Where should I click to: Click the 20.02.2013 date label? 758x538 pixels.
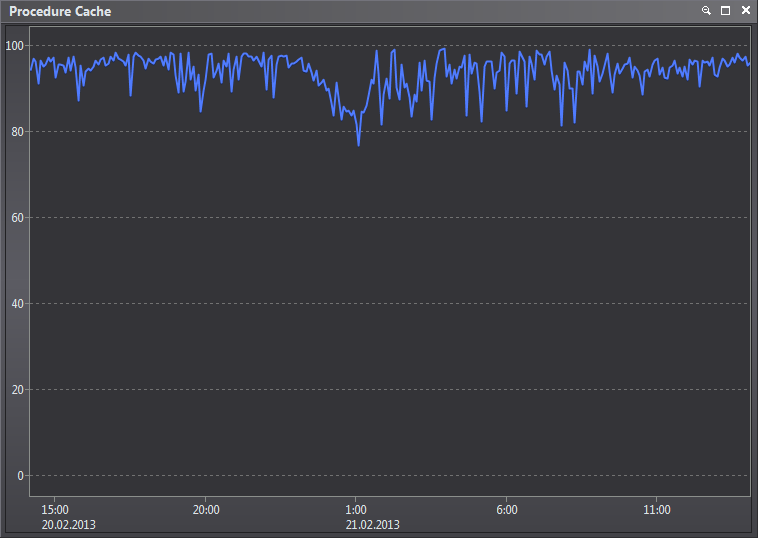pyautogui.click(x=69, y=524)
